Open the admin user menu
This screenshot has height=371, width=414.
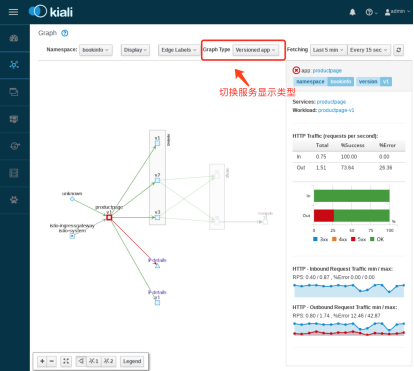[397, 12]
